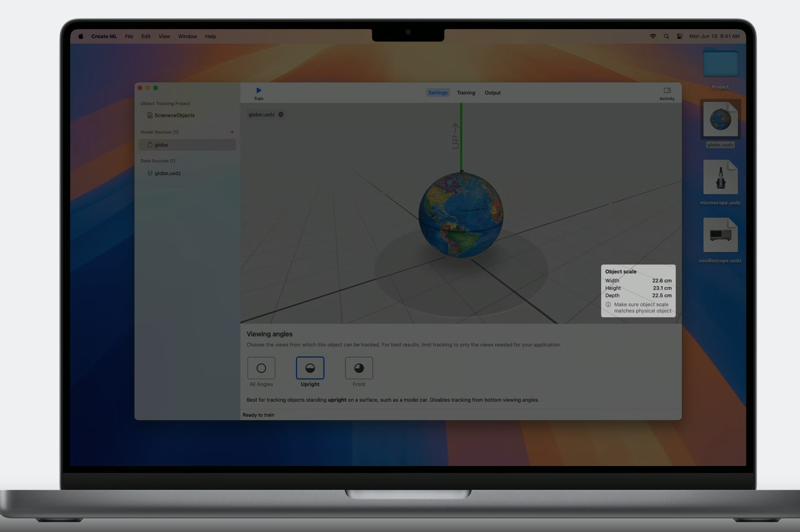Click the date and time in menu bar
This screenshot has width=800, height=532.
pos(714,36)
